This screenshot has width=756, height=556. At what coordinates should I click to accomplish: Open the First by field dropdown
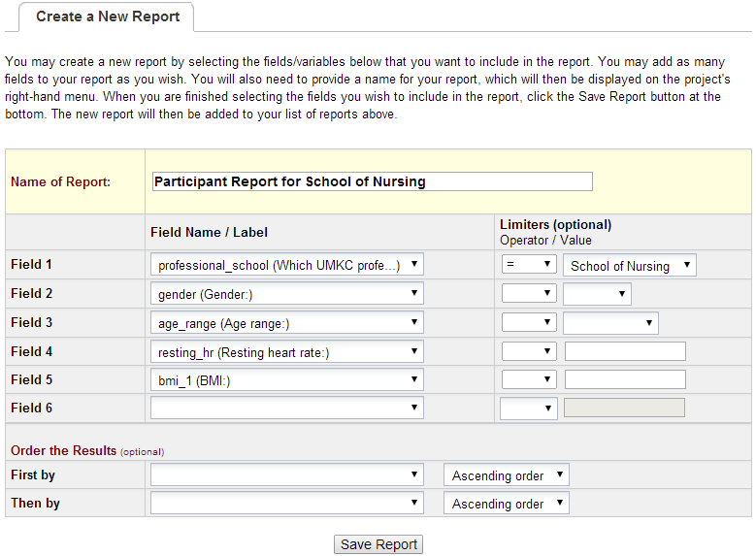pyautogui.click(x=287, y=474)
